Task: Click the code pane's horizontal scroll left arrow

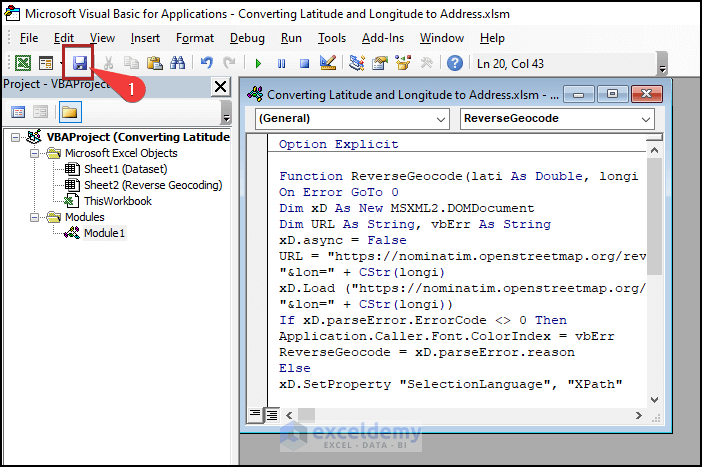Action: click(x=289, y=416)
